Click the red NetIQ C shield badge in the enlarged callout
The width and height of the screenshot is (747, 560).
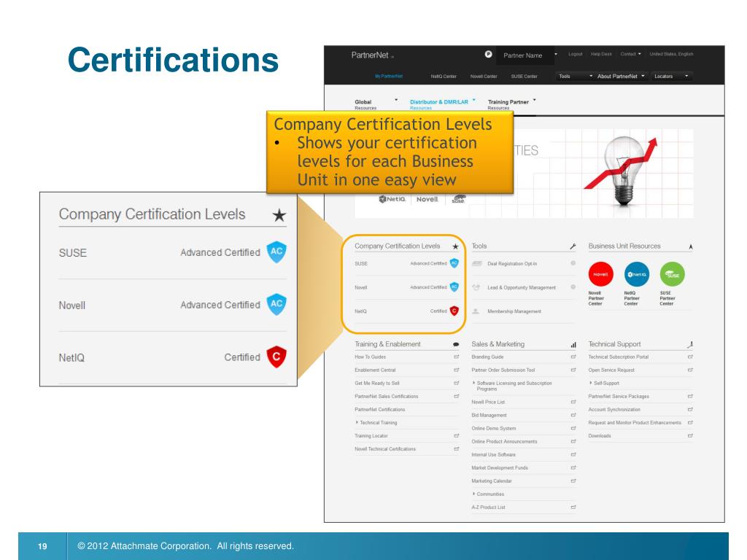point(276,357)
